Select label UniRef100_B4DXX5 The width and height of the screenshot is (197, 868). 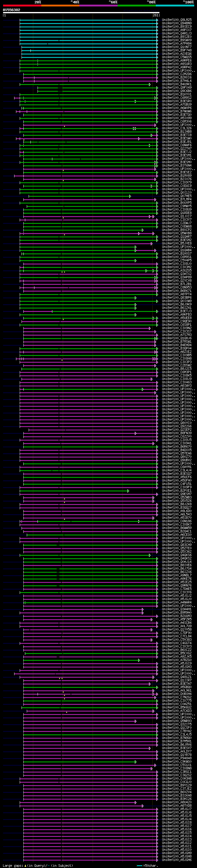(177, 450)
